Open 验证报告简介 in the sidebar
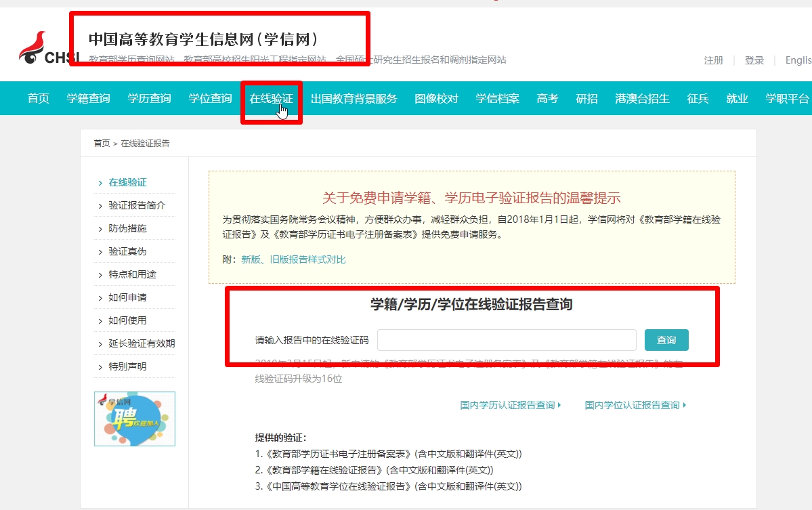Image resolution: width=812 pixels, height=510 pixels. pyautogui.click(x=137, y=205)
